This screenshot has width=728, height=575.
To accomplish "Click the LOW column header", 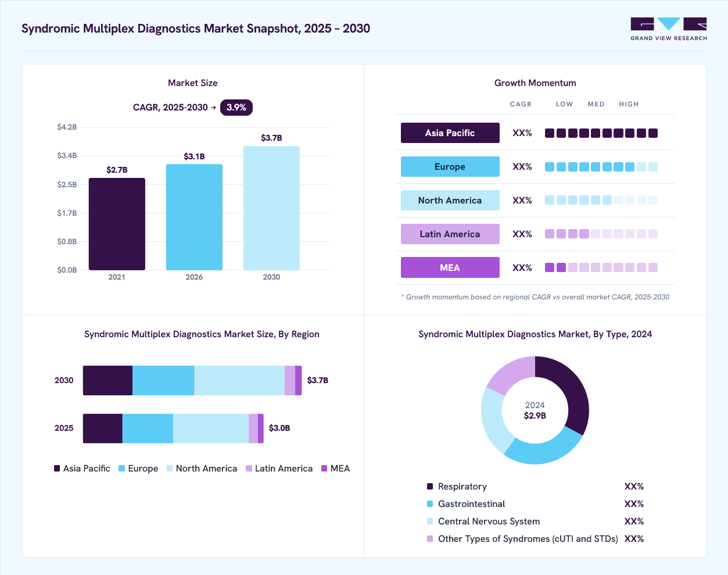I will (x=564, y=104).
